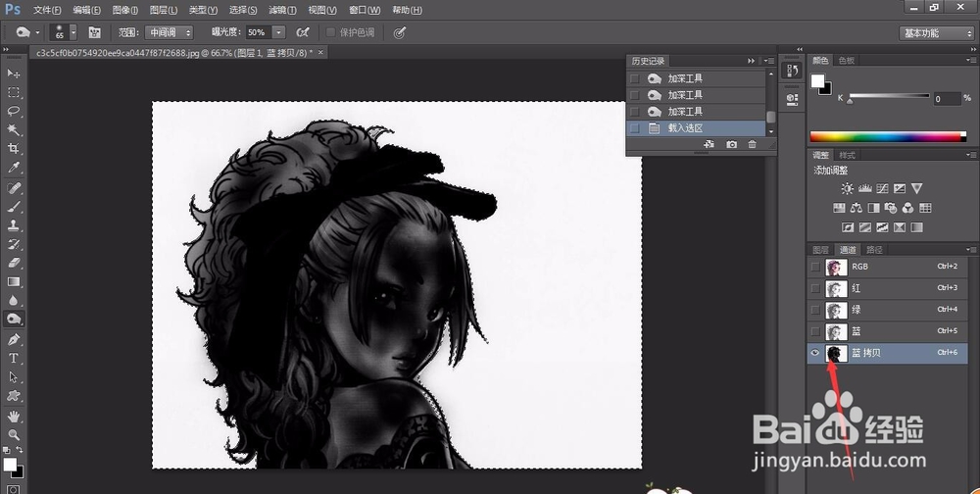Click the K percentage value field

point(947,99)
